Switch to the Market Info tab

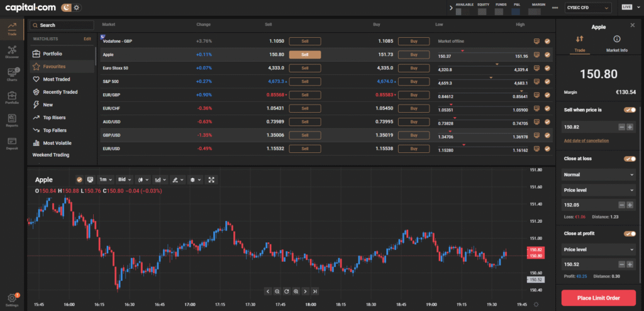617,44
